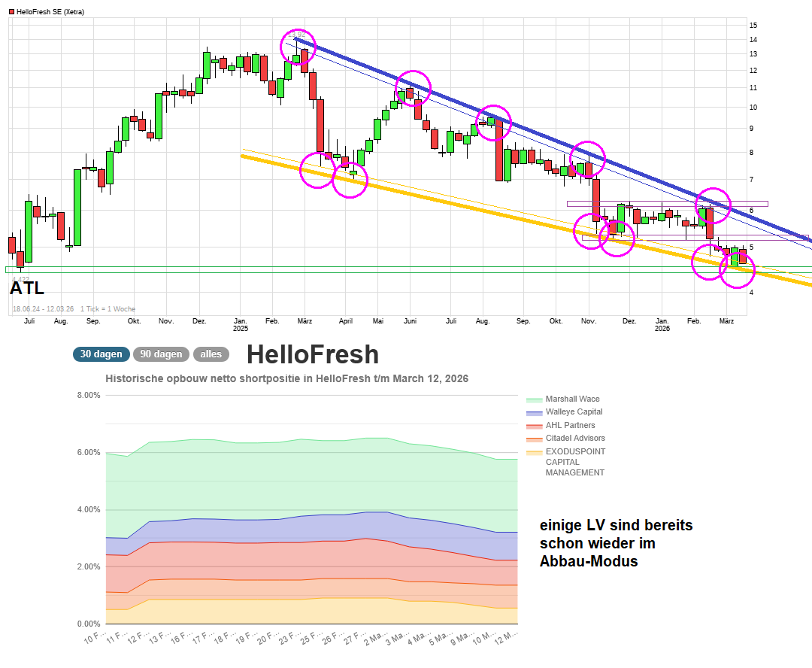The height and width of the screenshot is (668, 812).
Task: Click the Marshall Wace legend swatch
Action: (x=534, y=400)
